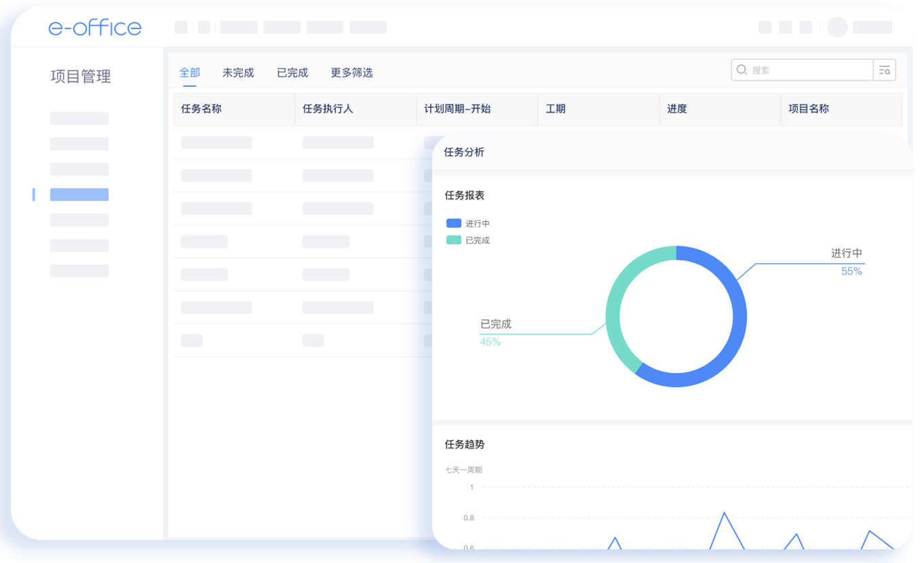Image resolution: width=924 pixels, height=563 pixels.
Task: Toggle the 已完成 green legend marker
Action: tap(453, 240)
